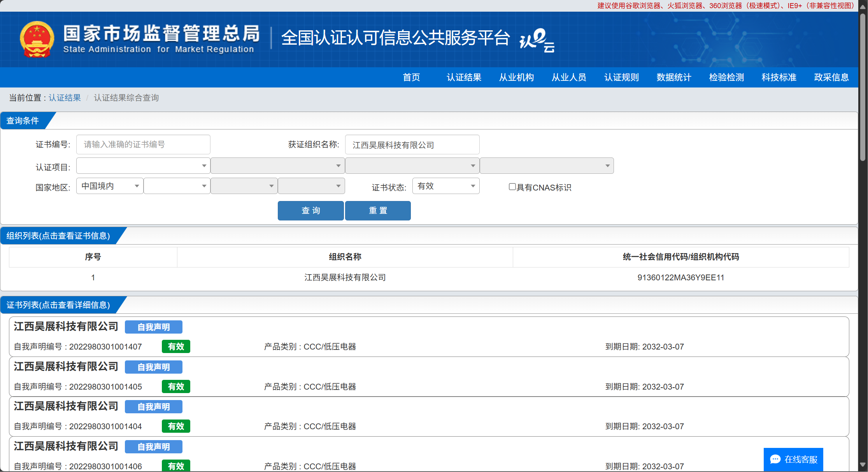
Task: Click 自我声明 tag on certificate 2022980301001407
Action: [153, 327]
